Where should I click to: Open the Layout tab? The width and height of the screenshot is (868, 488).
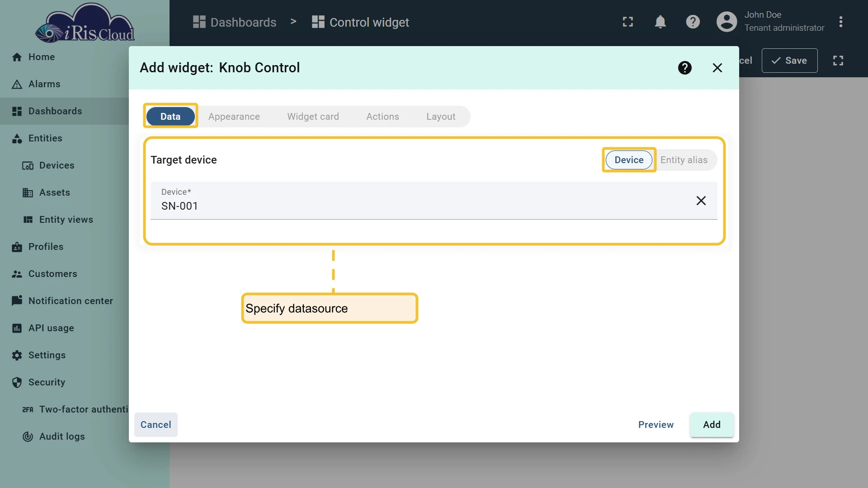pyautogui.click(x=441, y=117)
